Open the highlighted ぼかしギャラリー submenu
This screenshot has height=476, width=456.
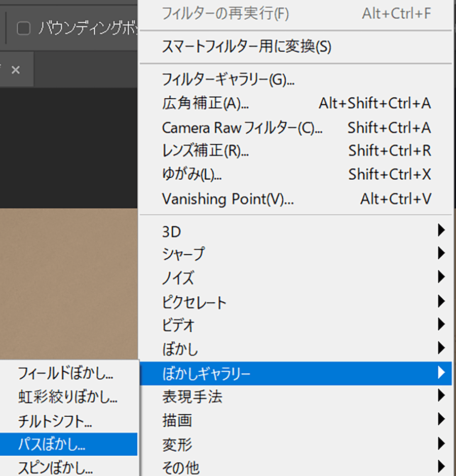click(296, 373)
